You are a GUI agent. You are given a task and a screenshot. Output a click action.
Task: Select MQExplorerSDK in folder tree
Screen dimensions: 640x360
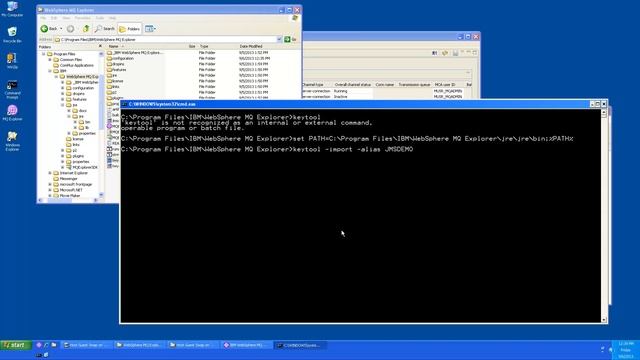(85, 167)
